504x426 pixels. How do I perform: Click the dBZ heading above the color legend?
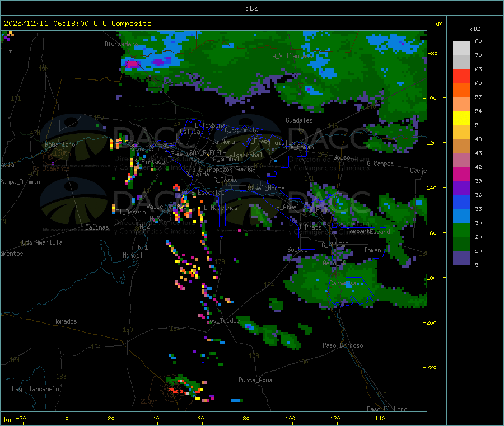click(475, 29)
